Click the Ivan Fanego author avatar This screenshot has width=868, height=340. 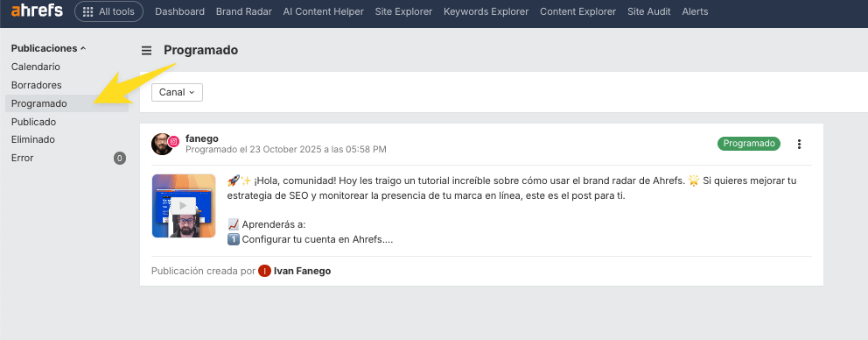[264, 272]
